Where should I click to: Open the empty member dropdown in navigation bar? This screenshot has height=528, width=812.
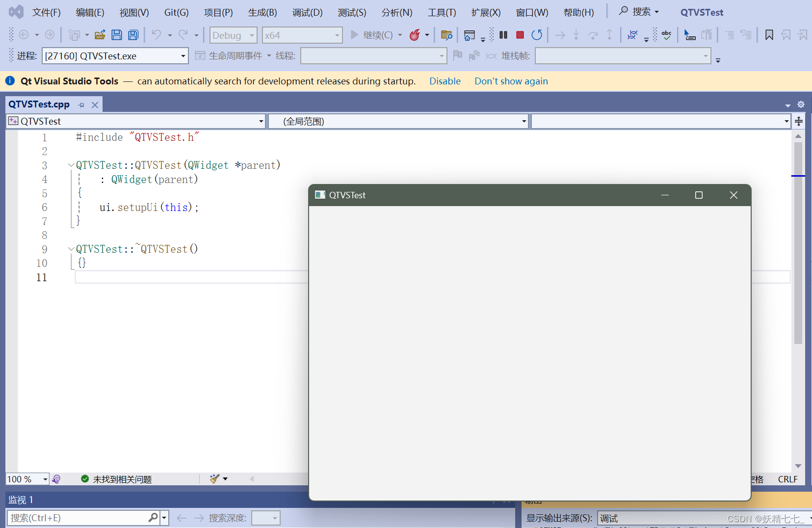tap(661, 121)
